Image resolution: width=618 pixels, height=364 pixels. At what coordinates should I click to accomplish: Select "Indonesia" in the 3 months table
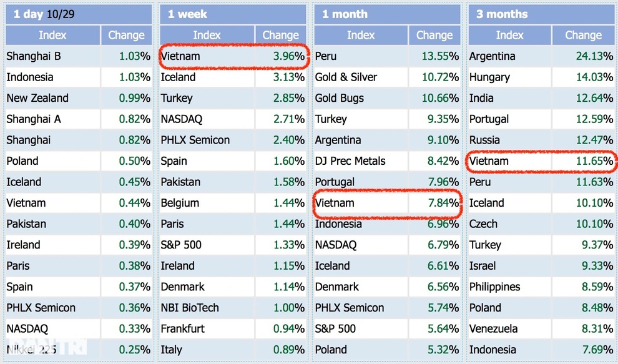[x=493, y=350]
